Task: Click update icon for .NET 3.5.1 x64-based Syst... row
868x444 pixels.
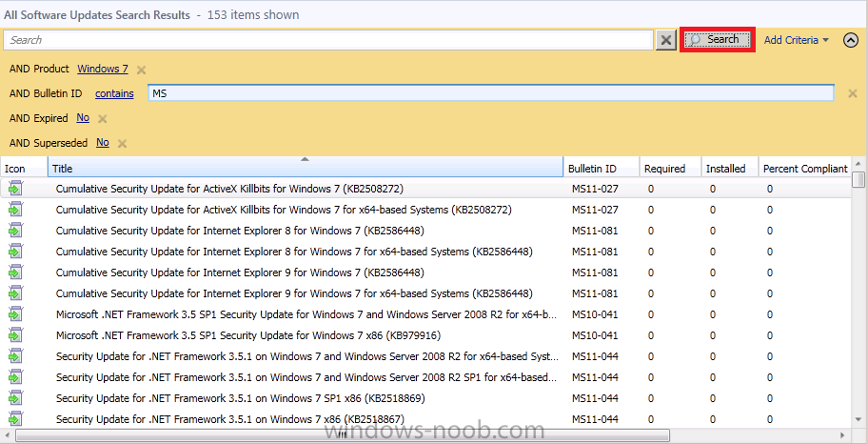Action: click(15, 355)
